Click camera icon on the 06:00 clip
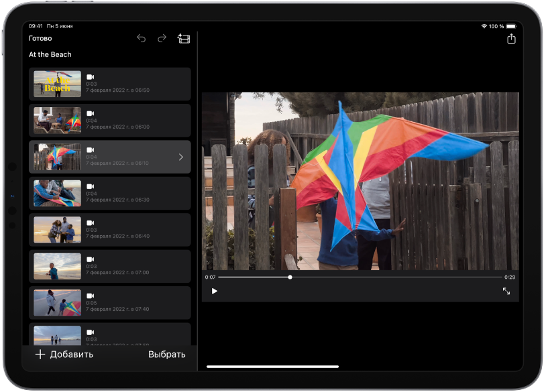Image resolution: width=548 pixels, height=392 pixels. click(x=91, y=113)
